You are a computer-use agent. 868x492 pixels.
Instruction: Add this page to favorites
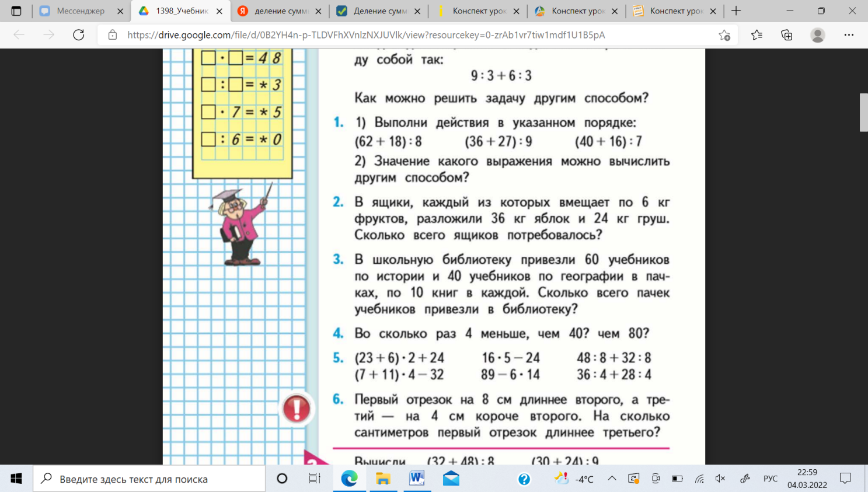point(724,35)
